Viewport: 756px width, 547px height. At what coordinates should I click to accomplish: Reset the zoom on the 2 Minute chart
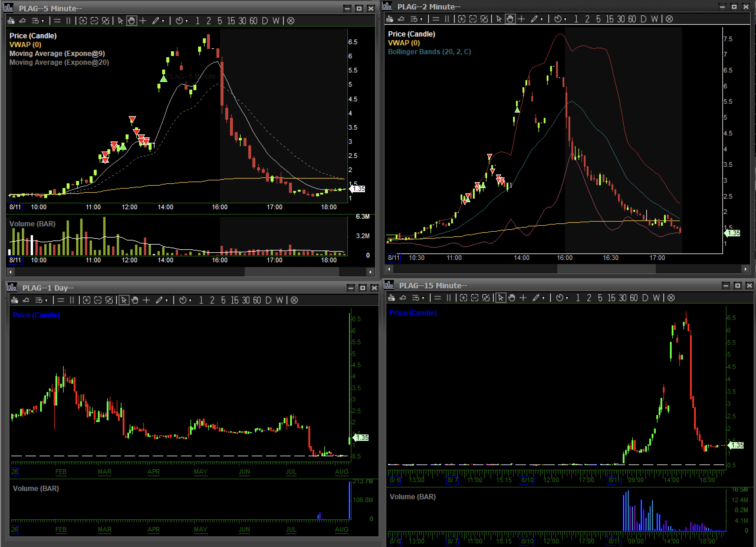click(x=484, y=19)
